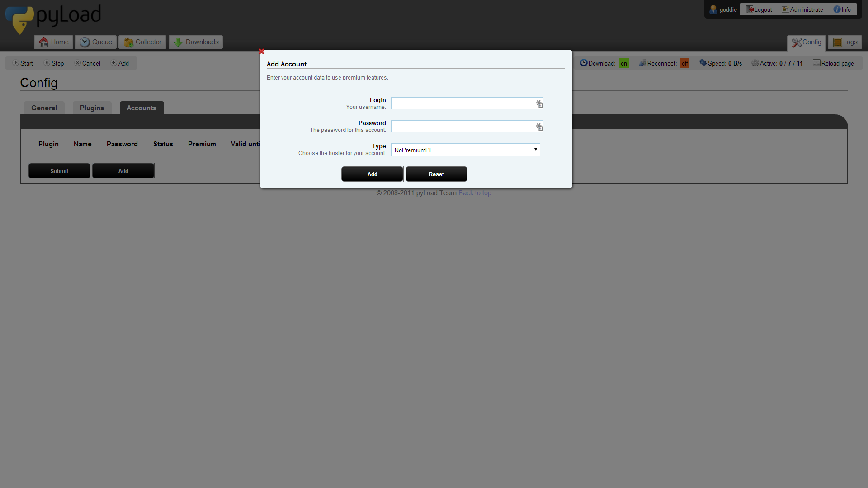
Task: Click the Add button in dialog
Action: (372, 174)
